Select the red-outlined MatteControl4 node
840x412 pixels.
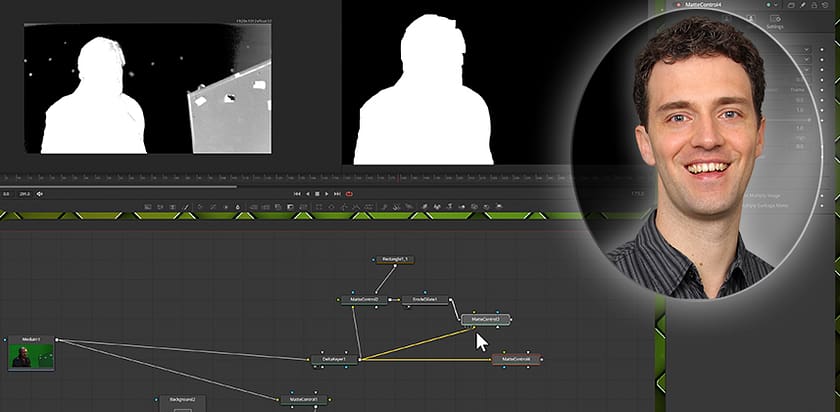[516, 359]
